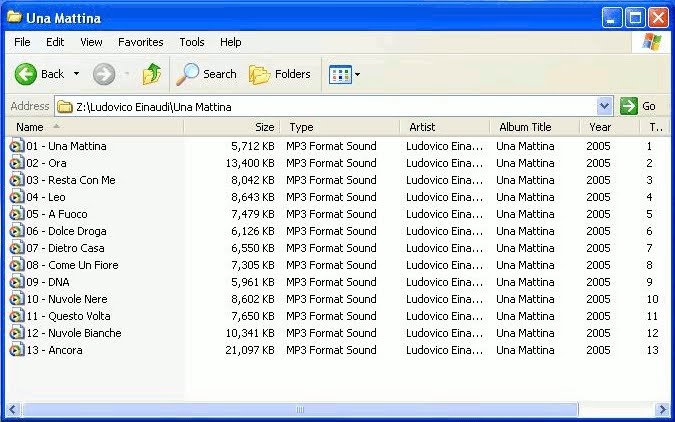
Task: Click MP3 icon of 12 - Nuvole Bianche
Action: (x=16, y=333)
